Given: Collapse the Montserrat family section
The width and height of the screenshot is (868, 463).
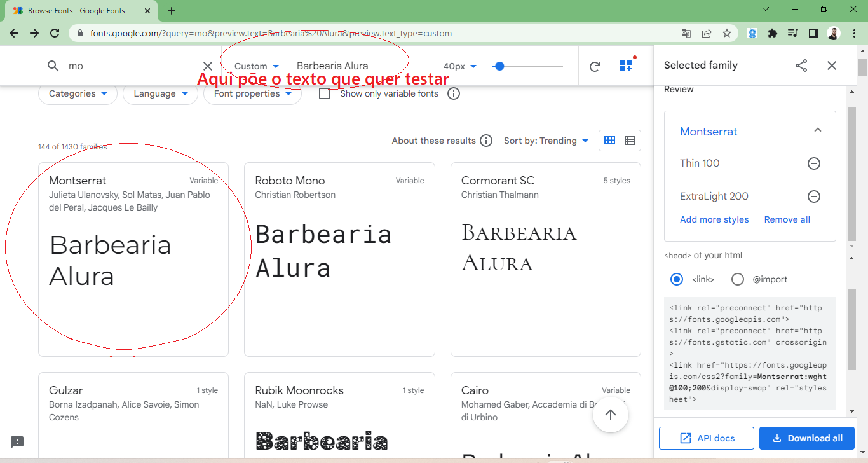Looking at the screenshot, I should tap(818, 130).
